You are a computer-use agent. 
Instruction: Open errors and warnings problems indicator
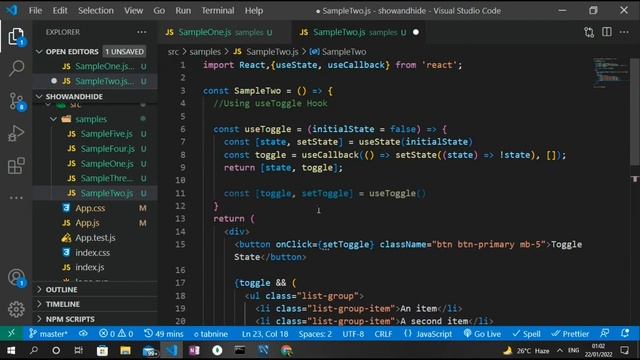[x=116, y=333]
